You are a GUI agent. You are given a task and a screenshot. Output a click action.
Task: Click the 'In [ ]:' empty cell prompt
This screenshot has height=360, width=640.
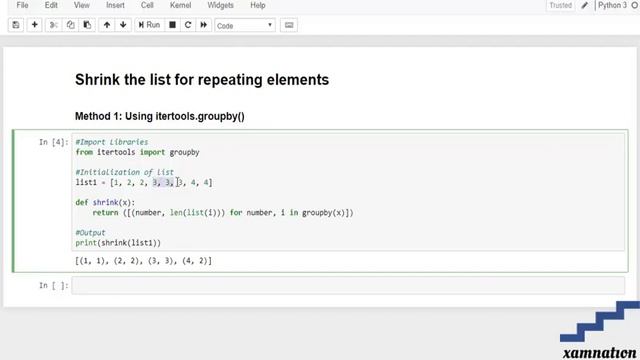(54, 285)
